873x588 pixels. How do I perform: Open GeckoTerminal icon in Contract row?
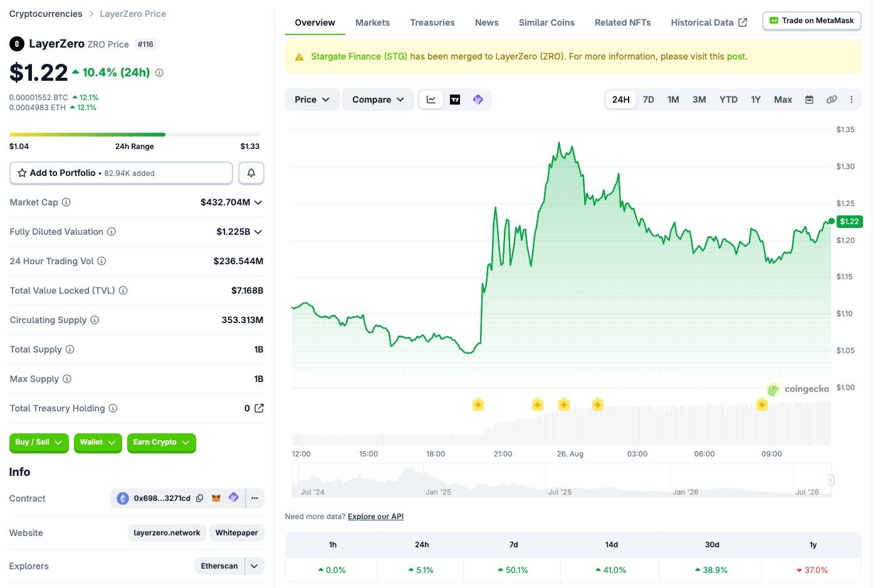pyautogui.click(x=234, y=498)
